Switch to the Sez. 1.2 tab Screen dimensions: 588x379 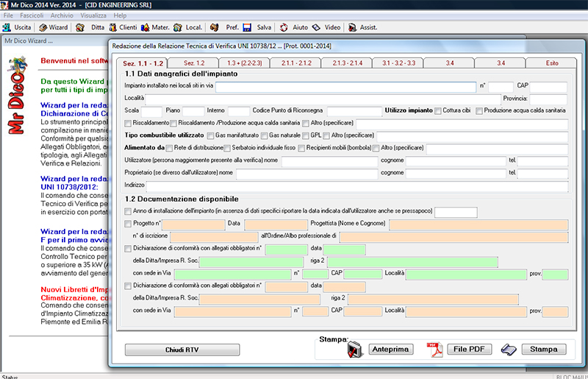(194, 63)
